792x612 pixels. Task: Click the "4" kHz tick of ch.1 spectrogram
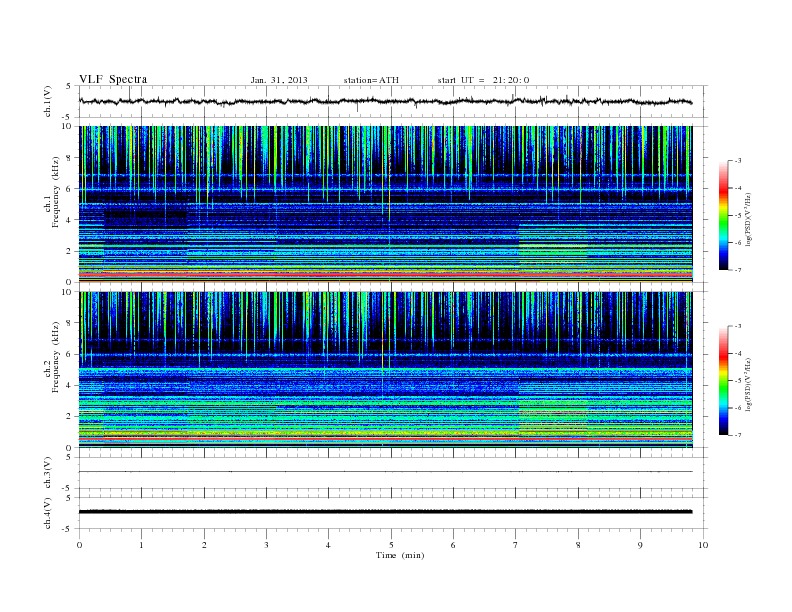(70, 220)
